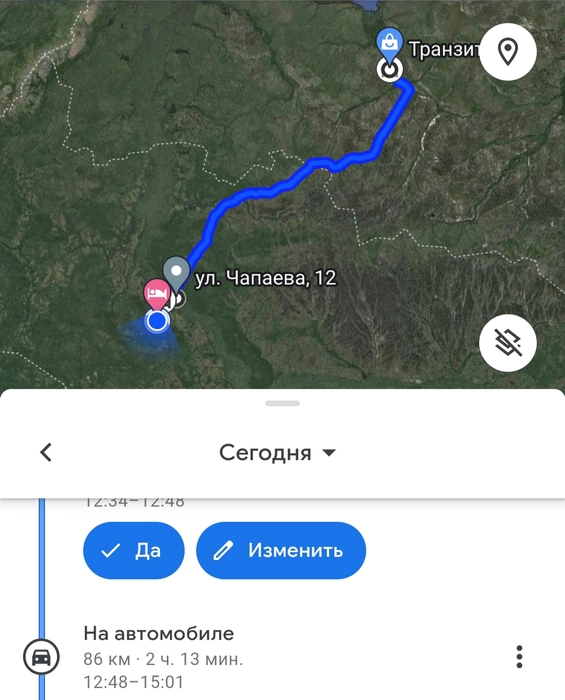
Task: Tap the pink hotel bed marker
Action: click(156, 295)
